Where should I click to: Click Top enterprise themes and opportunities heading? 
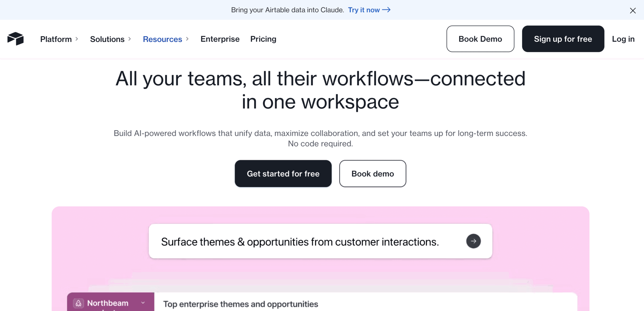click(x=240, y=304)
